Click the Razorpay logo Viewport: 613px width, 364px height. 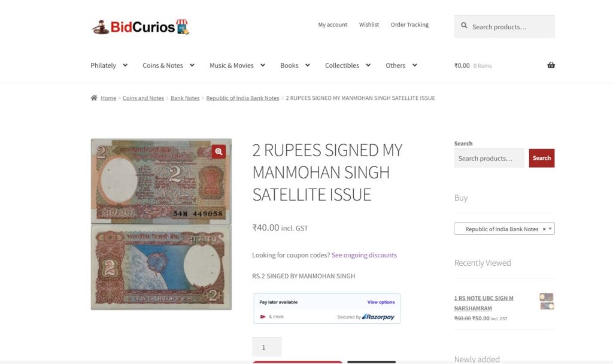pos(378,317)
